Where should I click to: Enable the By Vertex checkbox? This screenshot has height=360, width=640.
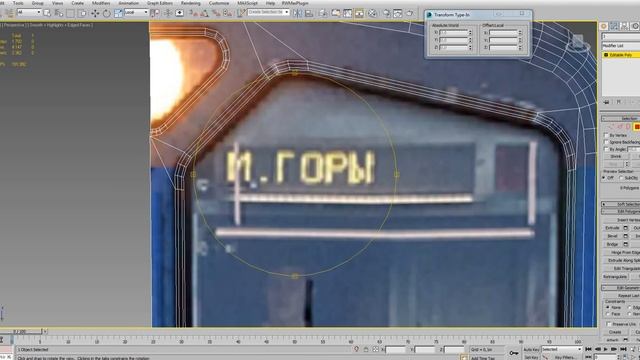tap(606, 135)
